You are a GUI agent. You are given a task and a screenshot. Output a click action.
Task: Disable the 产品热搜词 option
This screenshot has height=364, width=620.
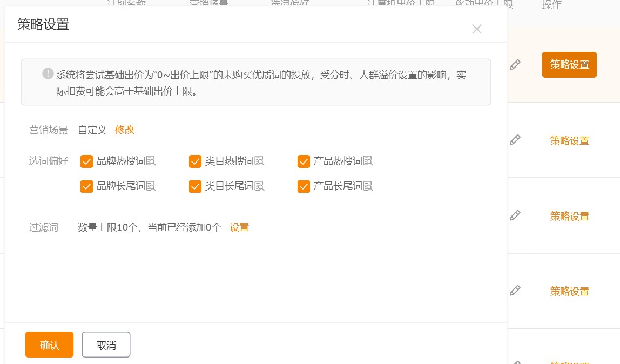(x=303, y=160)
